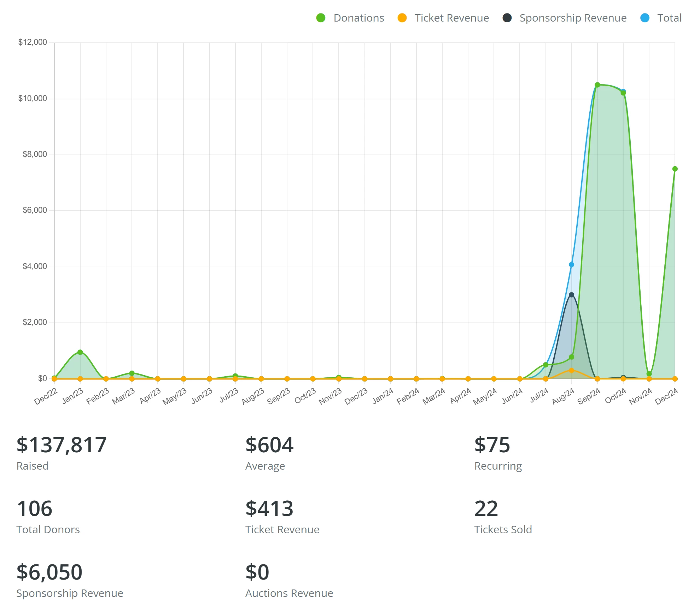Click the Aug/24 Total data point
Screen dimensions: 700x616
point(572,265)
